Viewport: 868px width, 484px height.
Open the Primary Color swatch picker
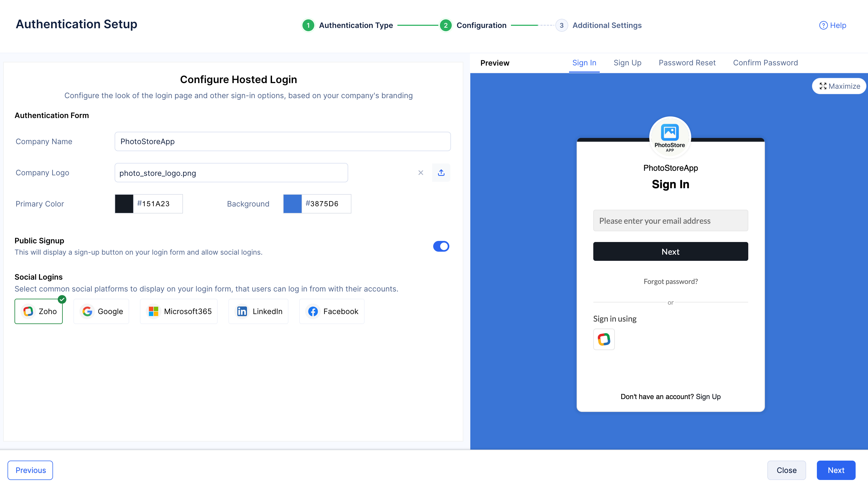pos(124,204)
